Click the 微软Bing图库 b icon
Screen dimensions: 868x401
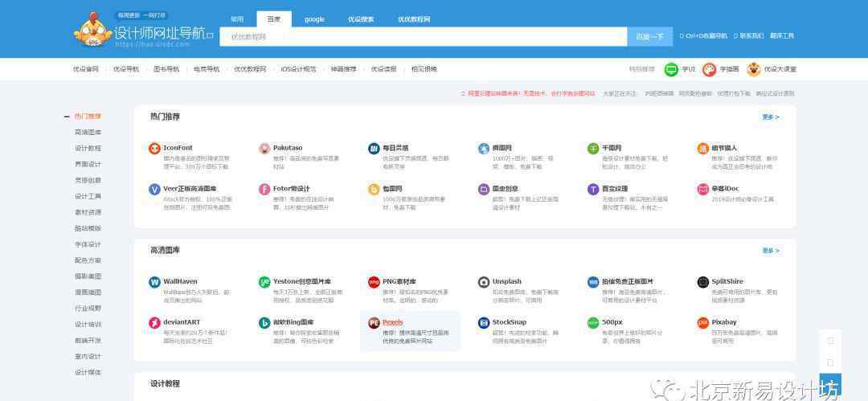point(264,323)
